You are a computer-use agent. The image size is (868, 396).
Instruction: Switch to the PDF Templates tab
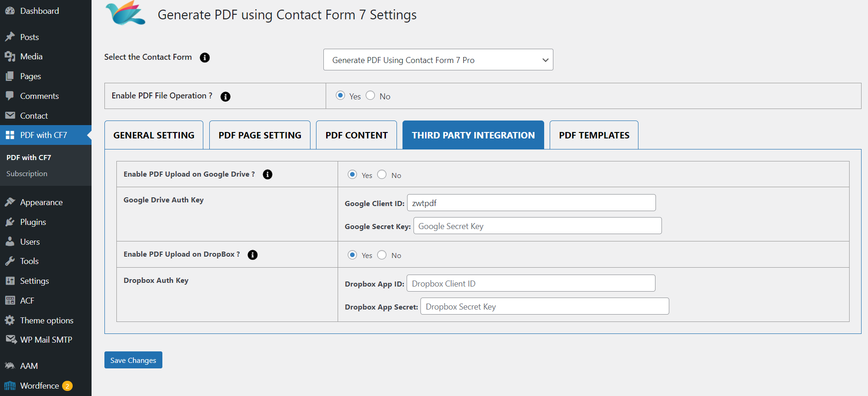[594, 135]
